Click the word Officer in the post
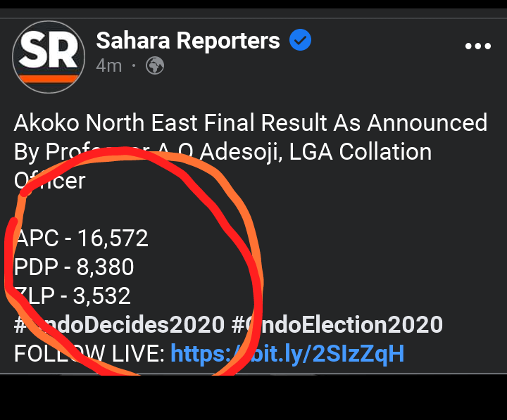Image resolution: width=507 pixels, height=420 pixels. (49, 181)
